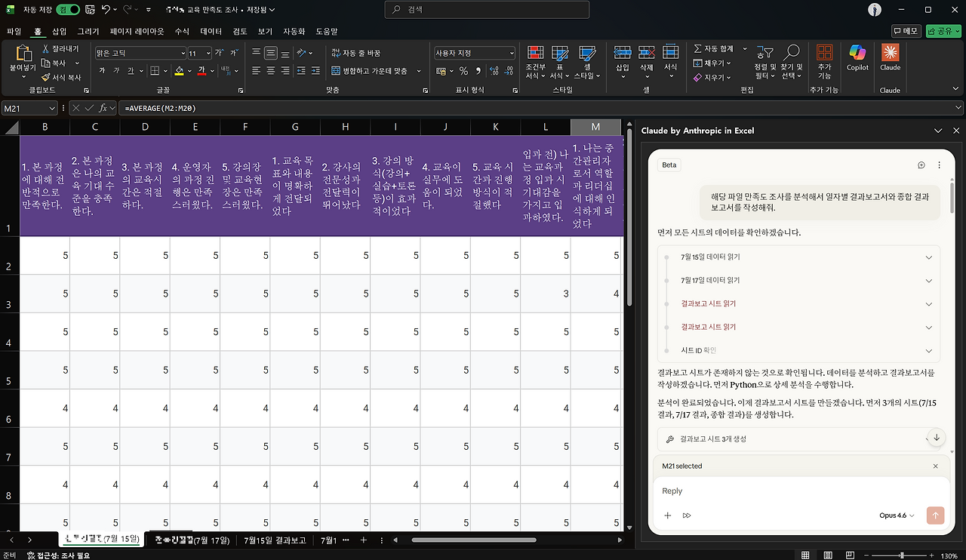Dismiss the M21 selected chip
This screenshot has width=966, height=560.
tap(936, 466)
